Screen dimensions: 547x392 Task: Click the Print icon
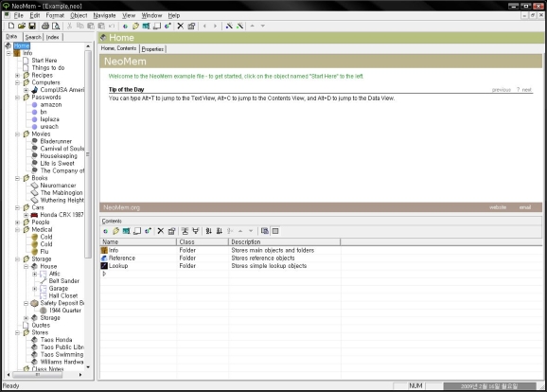coord(45,26)
